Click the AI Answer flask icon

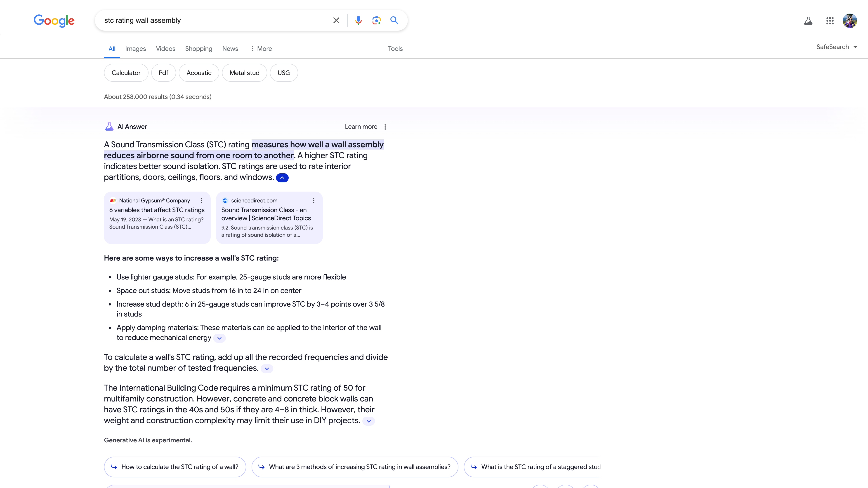tap(109, 126)
